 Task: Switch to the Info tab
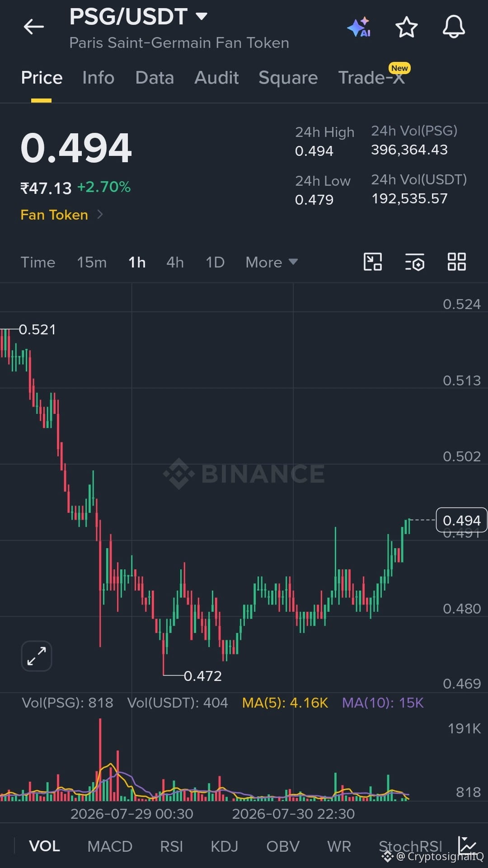coord(99,78)
